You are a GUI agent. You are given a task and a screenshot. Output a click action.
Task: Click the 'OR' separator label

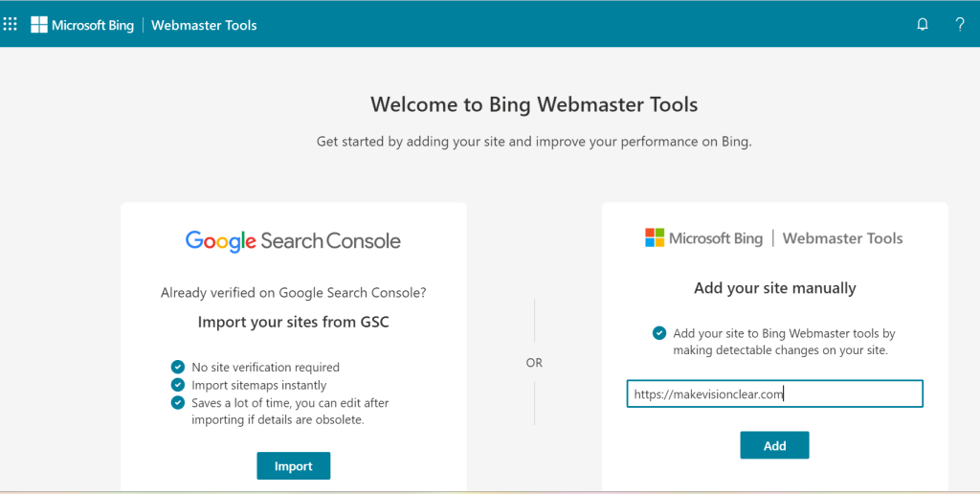[x=534, y=363]
